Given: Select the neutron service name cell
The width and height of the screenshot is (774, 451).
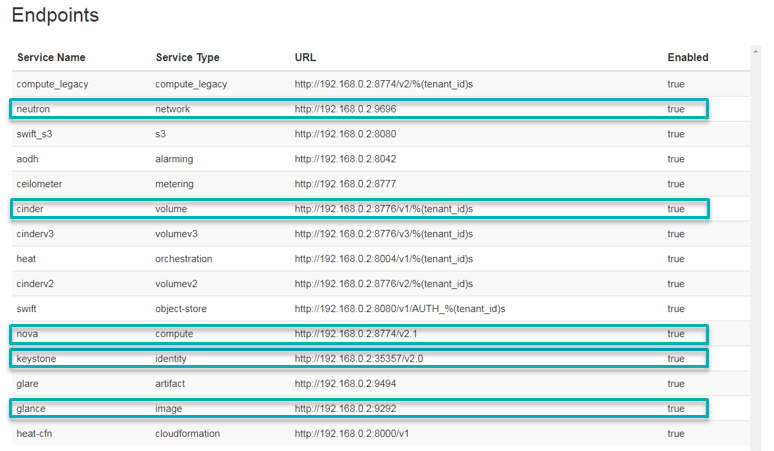Looking at the screenshot, I should coord(34,109).
